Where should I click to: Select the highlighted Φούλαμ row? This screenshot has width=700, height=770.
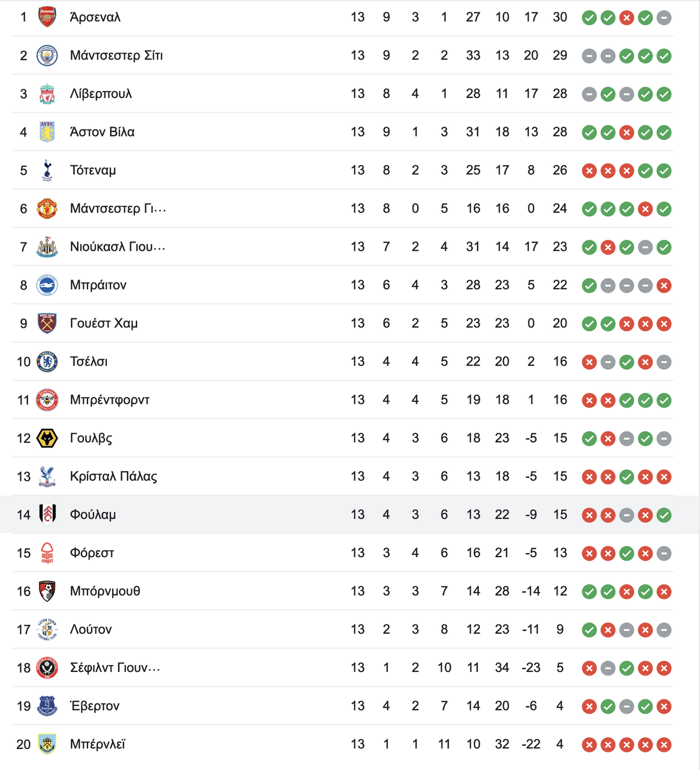pos(350,514)
